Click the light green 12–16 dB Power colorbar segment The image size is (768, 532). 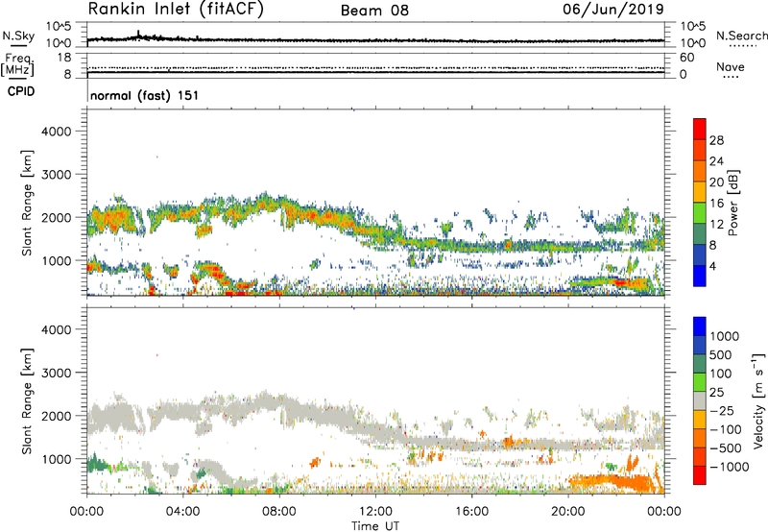coord(700,212)
